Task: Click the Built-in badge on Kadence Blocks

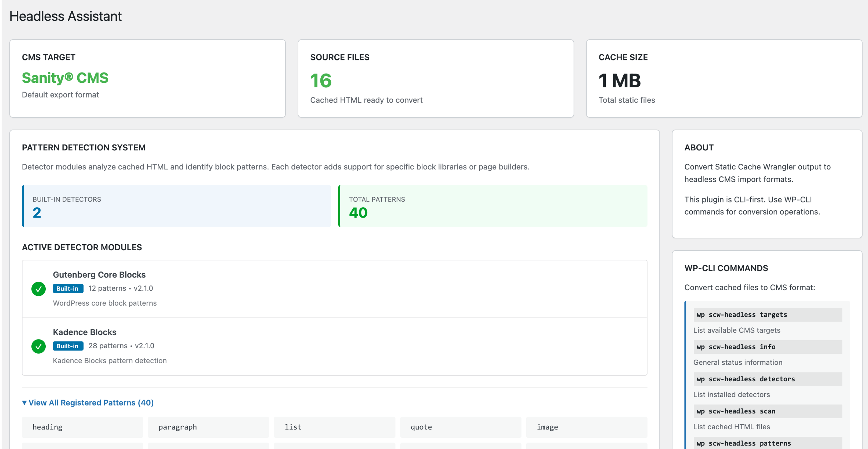Action: [x=68, y=346]
